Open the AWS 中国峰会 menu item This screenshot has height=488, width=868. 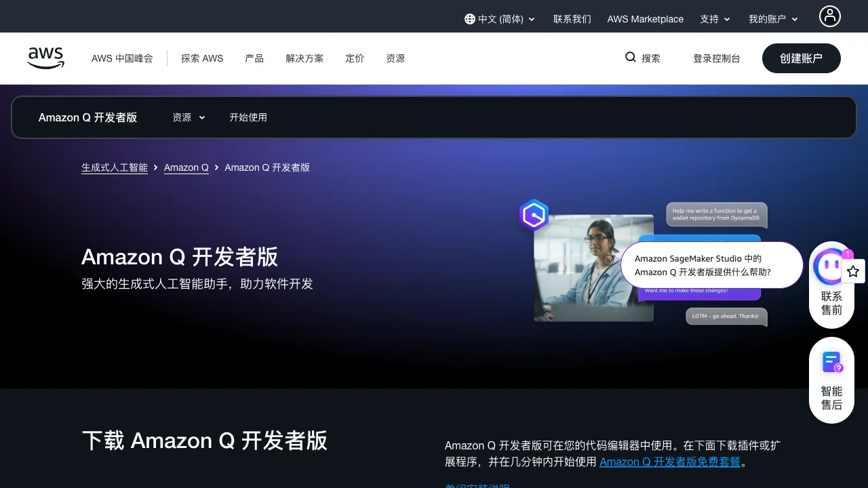122,58
